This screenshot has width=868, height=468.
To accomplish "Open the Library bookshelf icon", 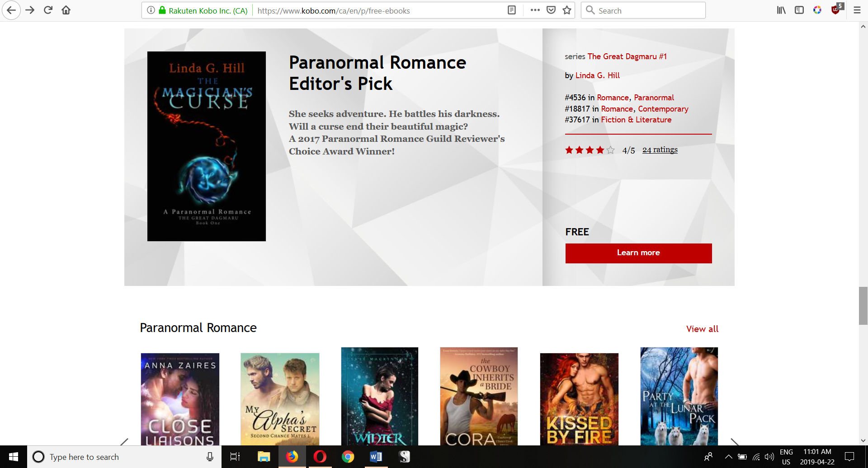I will click(x=781, y=10).
